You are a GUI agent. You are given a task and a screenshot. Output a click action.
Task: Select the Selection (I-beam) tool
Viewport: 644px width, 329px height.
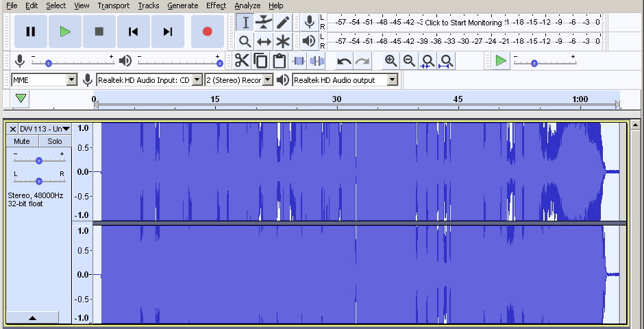(x=245, y=22)
